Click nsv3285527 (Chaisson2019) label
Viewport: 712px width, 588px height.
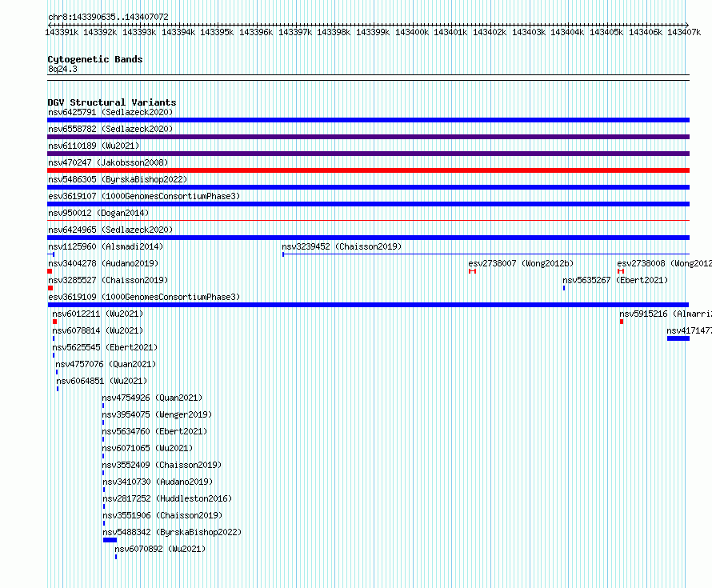[108, 280]
